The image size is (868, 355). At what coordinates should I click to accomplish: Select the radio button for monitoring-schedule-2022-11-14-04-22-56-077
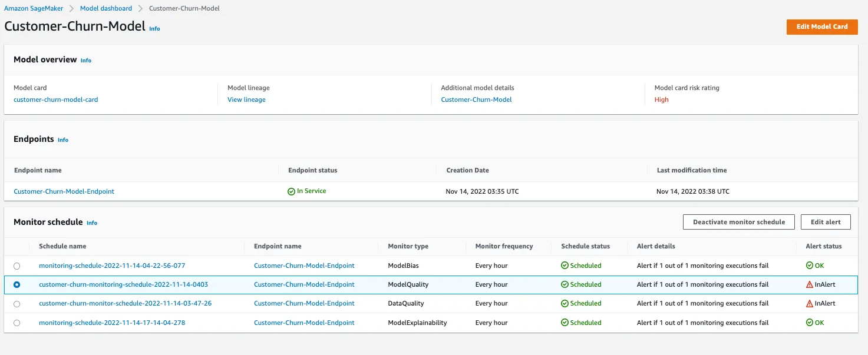point(16,266)
